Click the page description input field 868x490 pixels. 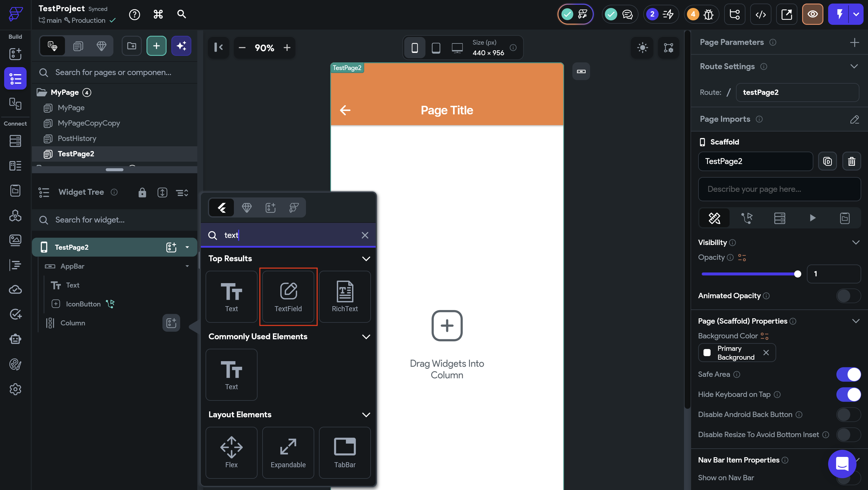779,189
